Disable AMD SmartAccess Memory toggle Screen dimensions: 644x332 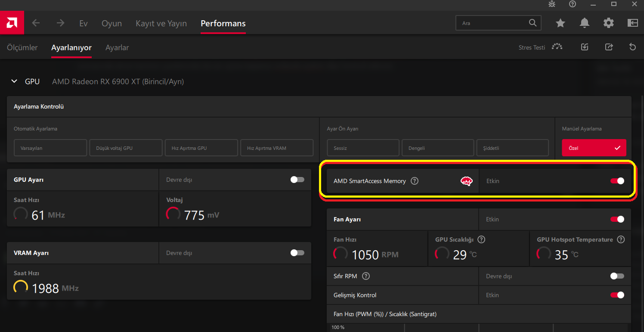617,181
